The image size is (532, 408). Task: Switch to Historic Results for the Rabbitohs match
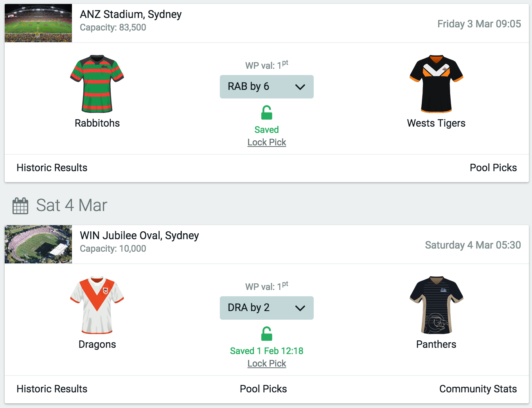point(52,168)
